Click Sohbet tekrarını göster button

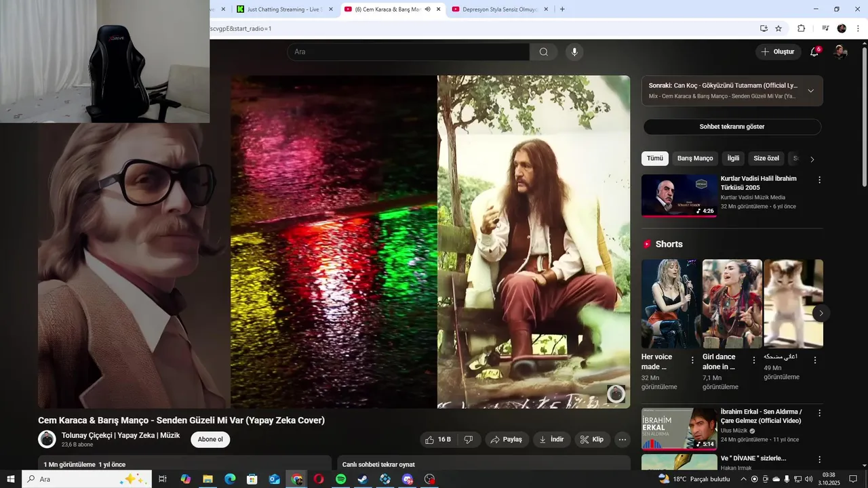732,127
